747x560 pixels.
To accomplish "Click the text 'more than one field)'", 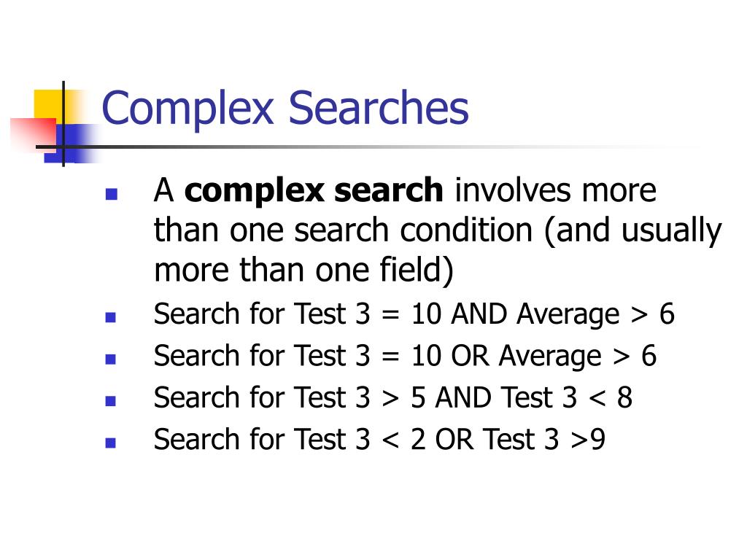I will click(x=303, y=271).
